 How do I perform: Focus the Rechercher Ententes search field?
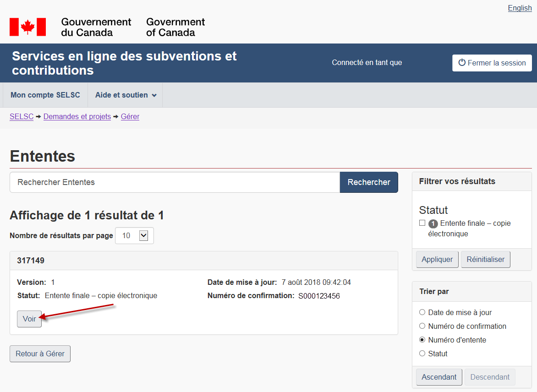pyautogui.click(x=175, y=182)
